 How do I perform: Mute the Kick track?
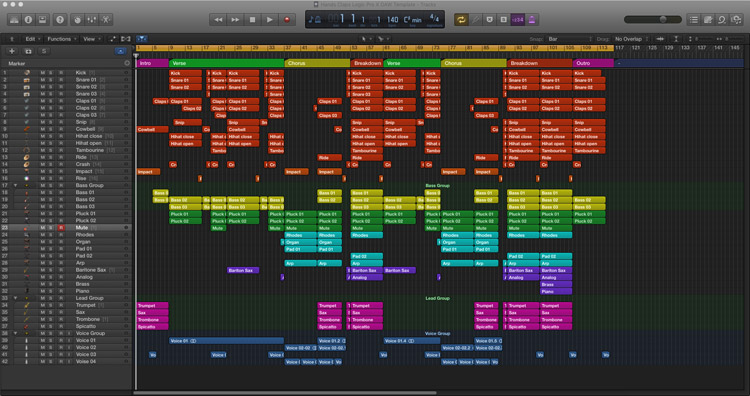tap(43, 73)
